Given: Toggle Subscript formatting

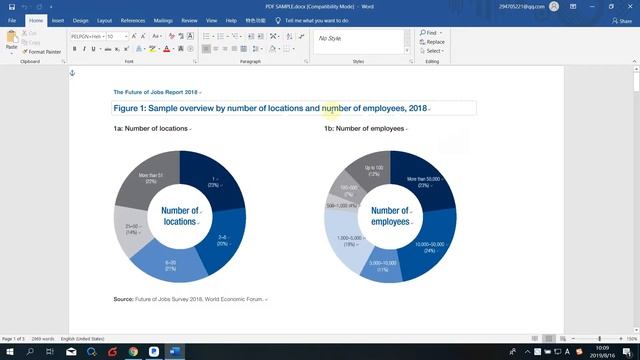Looking at the screenshot, I should click(x=117, y=49).
